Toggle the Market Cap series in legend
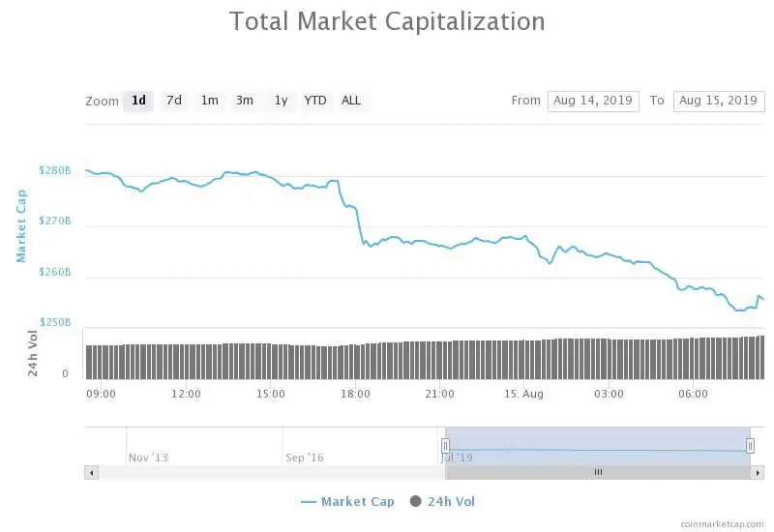Screen dimensions: 774x532 tap(357, 501)
